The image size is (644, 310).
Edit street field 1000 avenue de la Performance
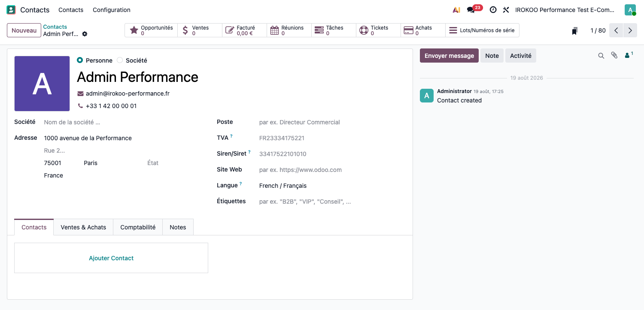122,138
